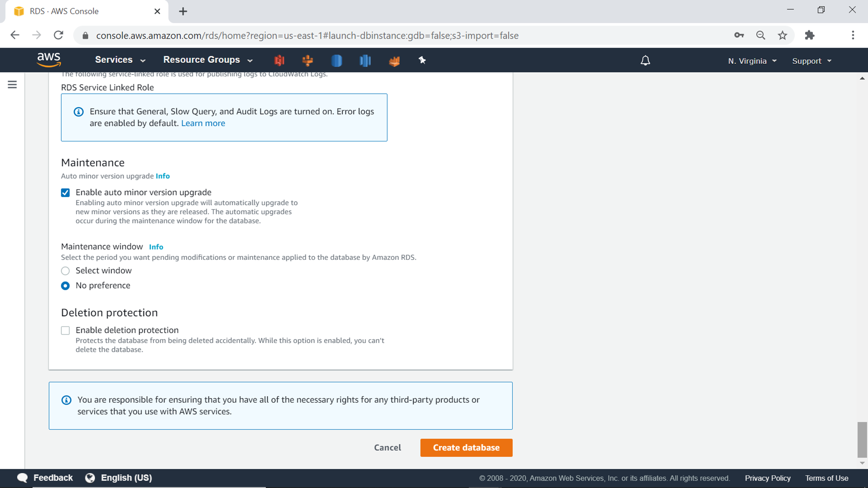The height and width of the screenshot is (488, 868).
Task: Expand the Resource Groups dropdown
Action: pyautogui.click(x=207, y=60)
